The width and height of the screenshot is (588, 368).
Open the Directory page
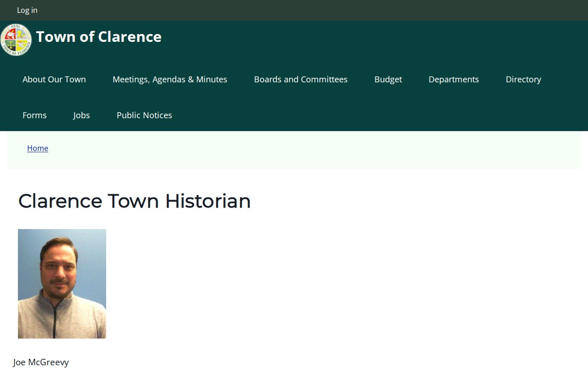524,79
